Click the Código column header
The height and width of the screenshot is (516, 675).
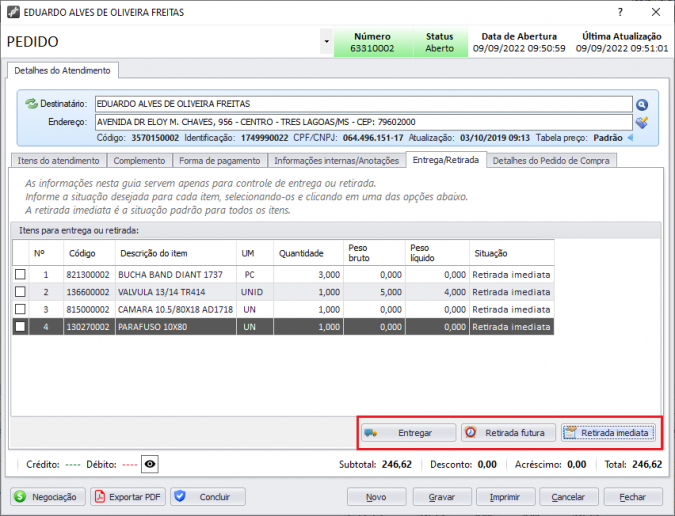click(89, 253)
